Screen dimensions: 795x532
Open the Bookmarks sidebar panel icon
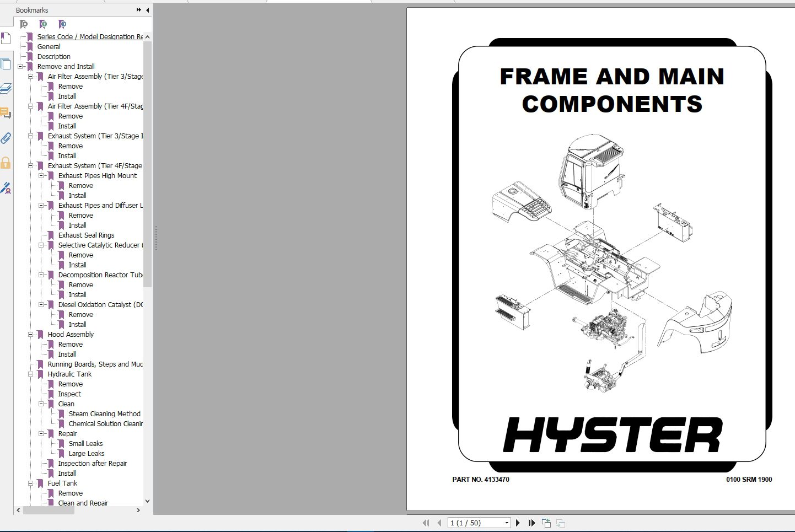tap(6, 39)
